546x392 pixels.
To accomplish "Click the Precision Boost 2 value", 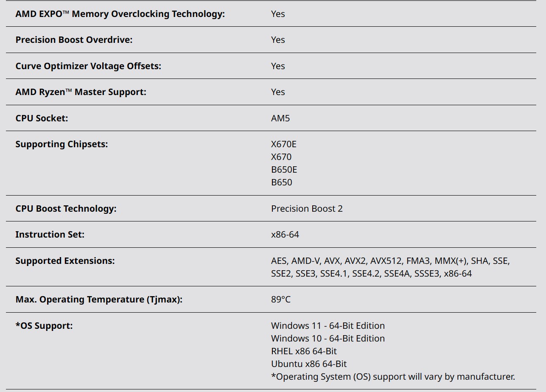I will 307,209.
